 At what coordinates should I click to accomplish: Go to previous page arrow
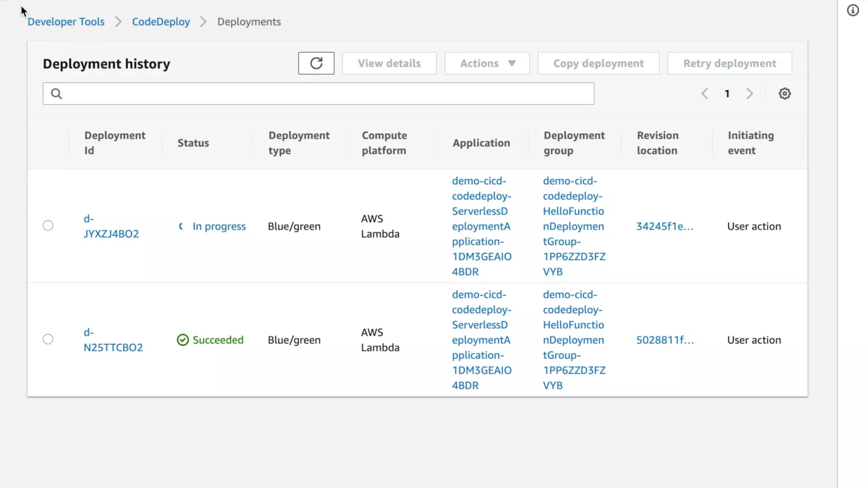click(x=705, y=94)
